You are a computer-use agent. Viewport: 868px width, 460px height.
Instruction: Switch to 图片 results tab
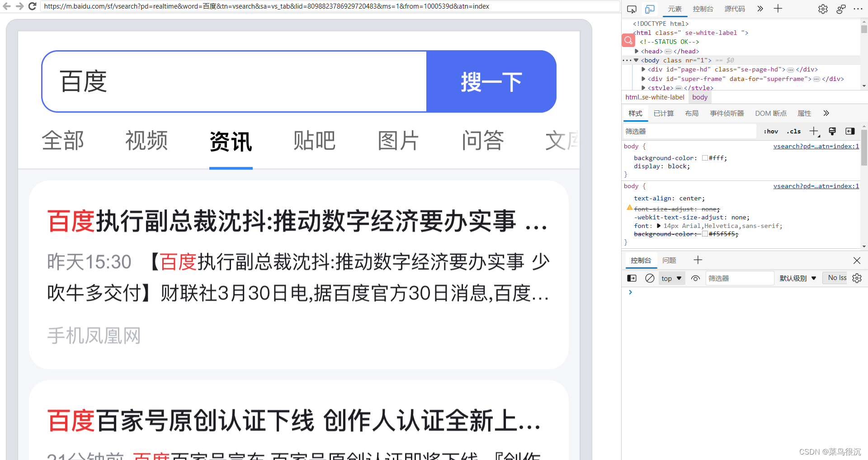pos(398,141)
